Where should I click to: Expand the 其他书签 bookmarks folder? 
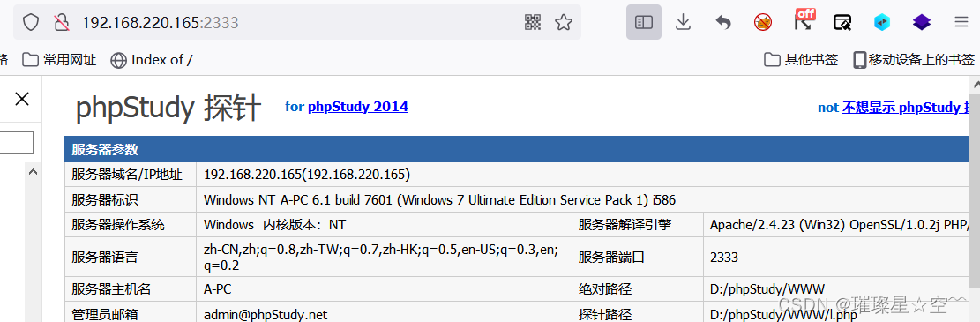pos(801,60)
